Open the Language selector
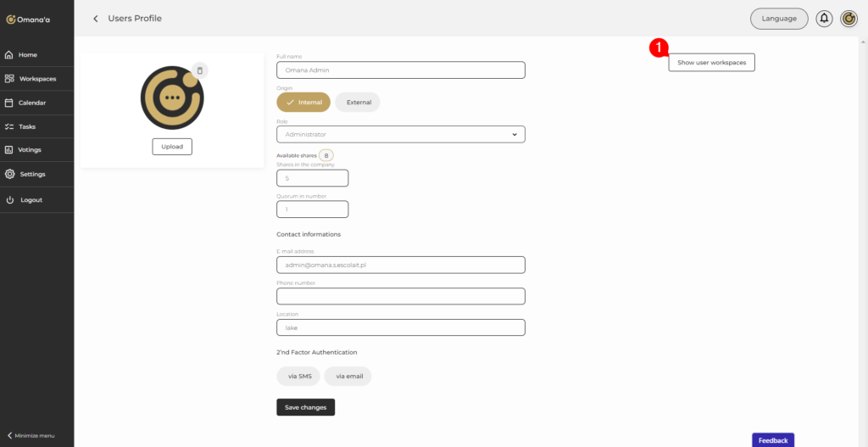The height and width of the screenshot is (447, 868). click(x=779, y=19)
